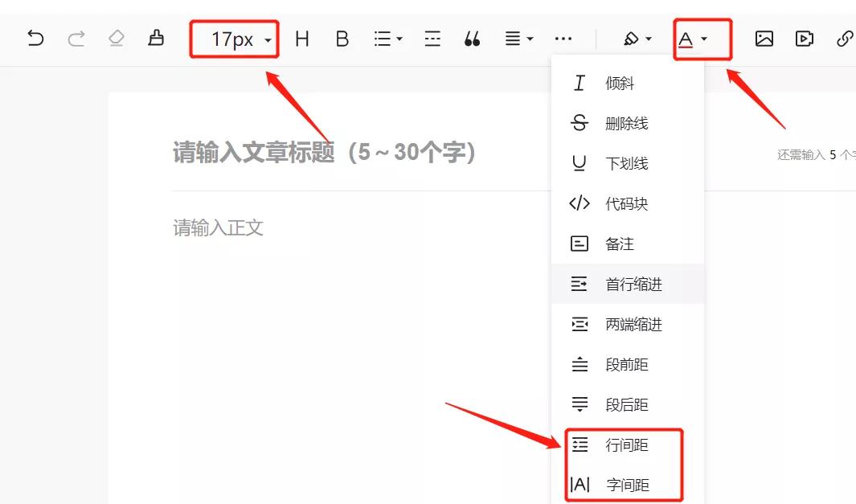Click the Undo icon
This screenshot has width=856, height=504.
point(35,38)
